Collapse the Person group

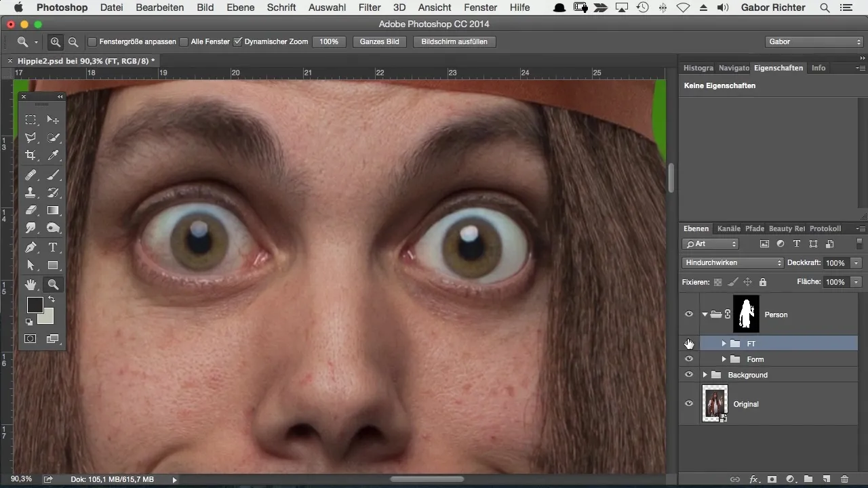(x=705, y=314)
